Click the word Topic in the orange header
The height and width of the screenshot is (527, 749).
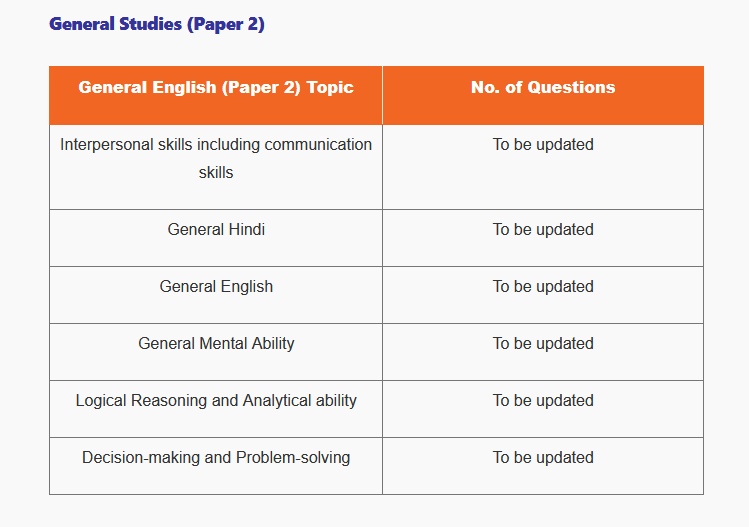(x=330, y=87)
